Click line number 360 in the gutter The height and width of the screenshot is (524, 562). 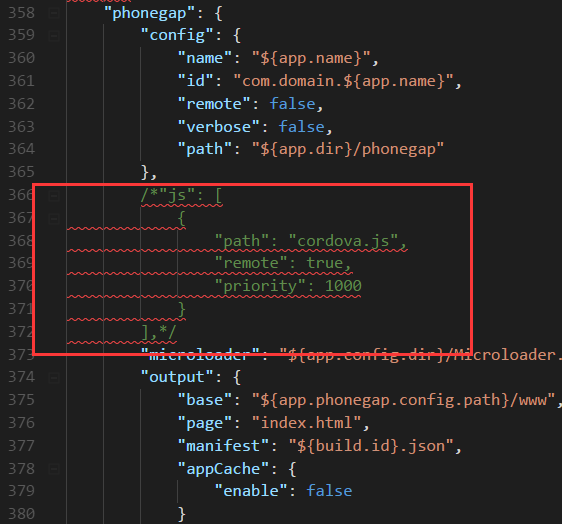point(22,58)
